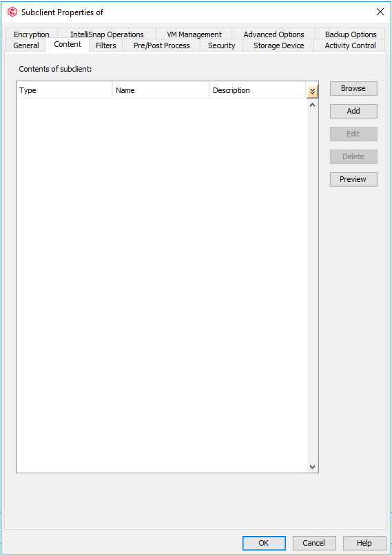Open Help for this dialog
The height and width of the screenshot is (556, 392).
[x=364, y=543]
